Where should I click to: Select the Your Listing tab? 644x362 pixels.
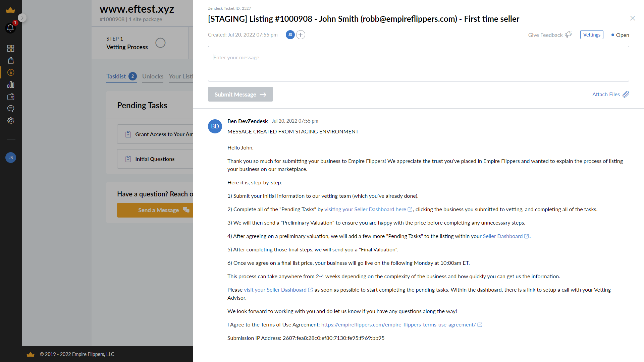181,76
